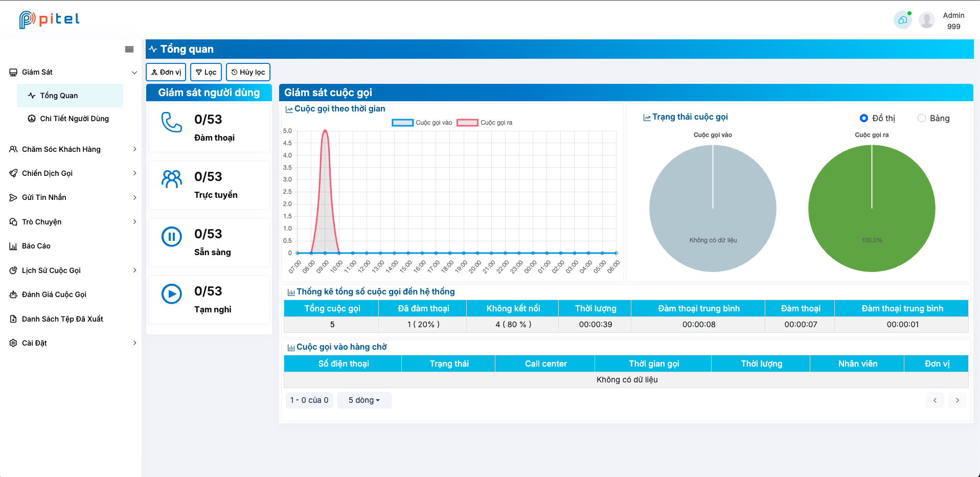Click the Chiến Dịch Gọi rocket icon

click(x=13, y=173)
